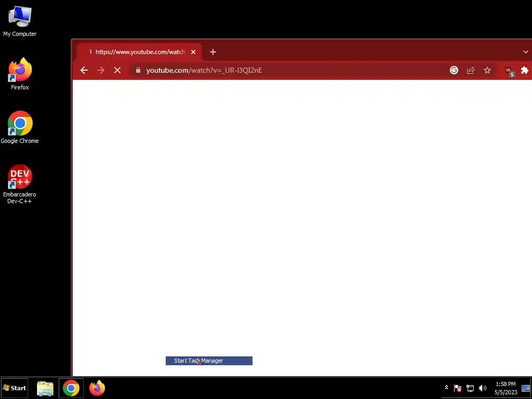The height and width of the screenshot is (399, 532).
Task: Open Google Chrome desktop shortcut
Action: click(x=20, y=127)
